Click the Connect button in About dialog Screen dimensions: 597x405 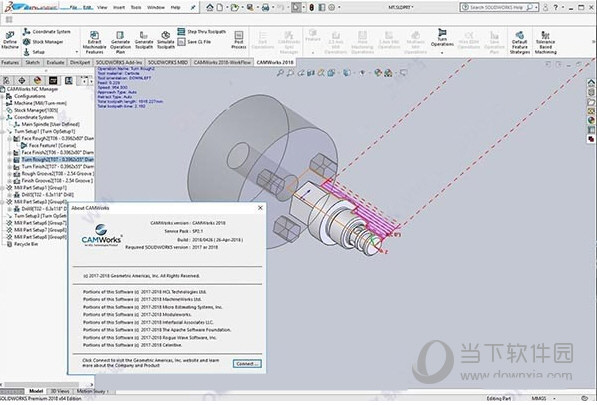247,364
